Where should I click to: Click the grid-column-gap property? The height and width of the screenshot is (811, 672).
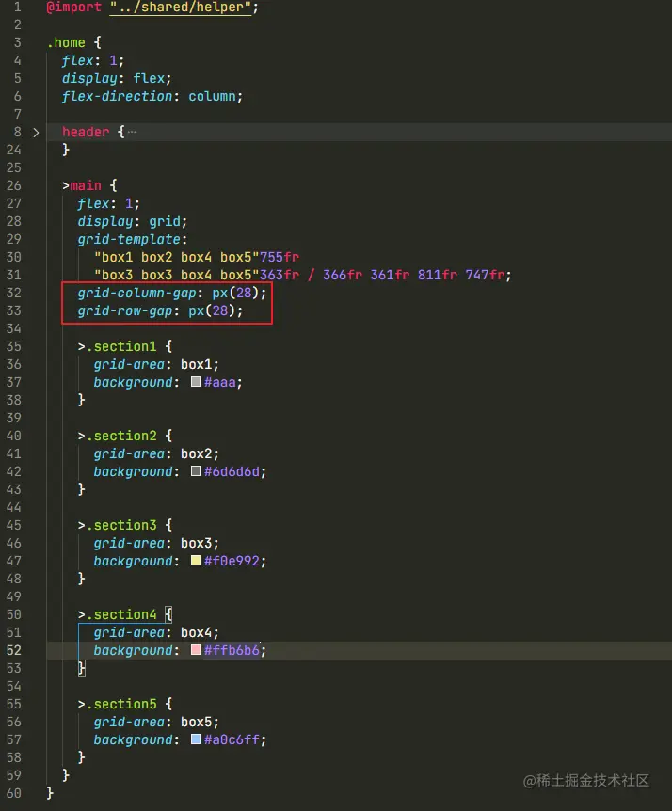point(136,293)
